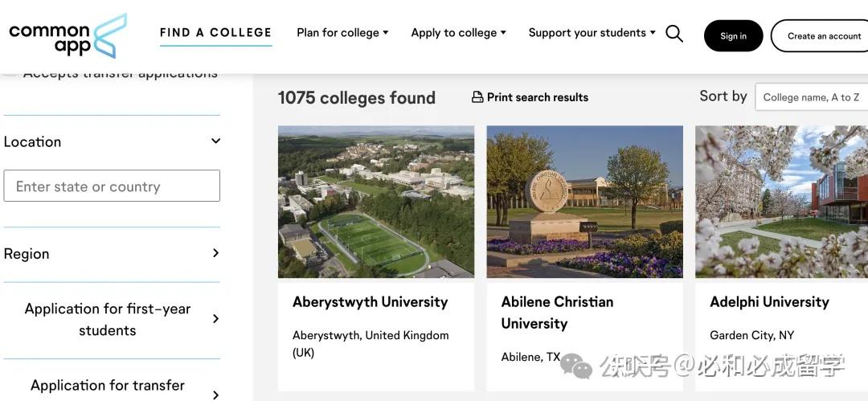The width and height of the screenshot is (868, 401).
Task: Click the Enter state or country field
Action: coord(112,186)
